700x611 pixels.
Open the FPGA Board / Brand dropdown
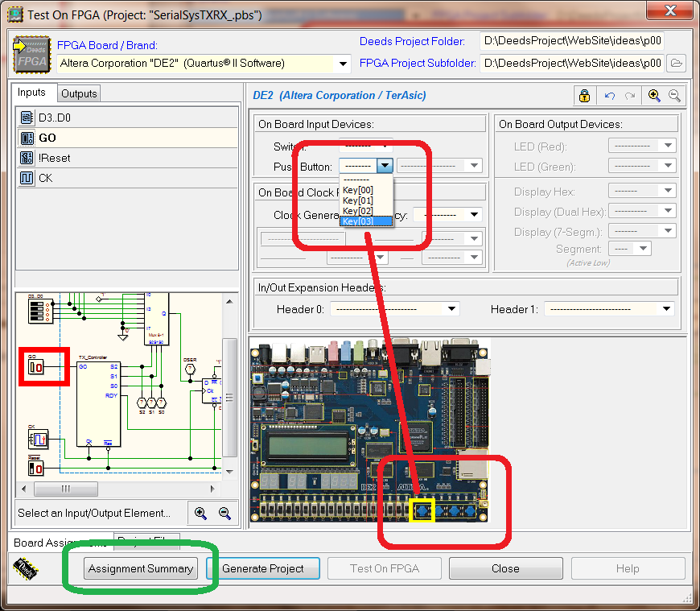pyautogui.click(x=343, y=64)
